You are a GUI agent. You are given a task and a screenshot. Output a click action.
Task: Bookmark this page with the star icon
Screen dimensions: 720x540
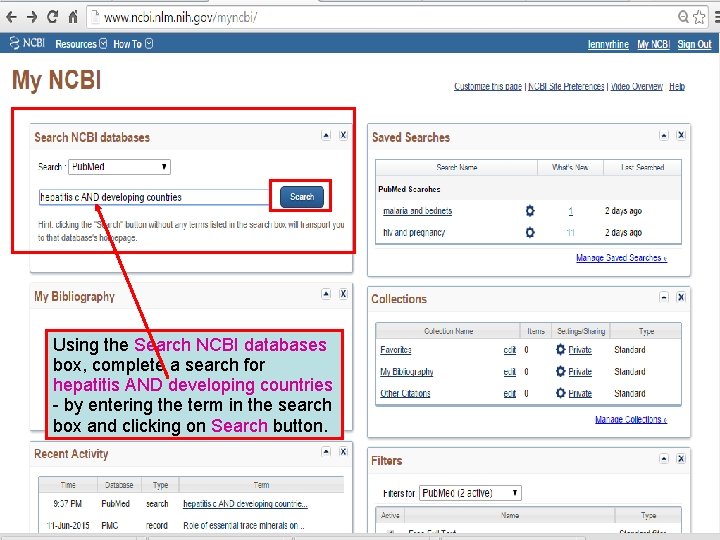tap(699, 17)
